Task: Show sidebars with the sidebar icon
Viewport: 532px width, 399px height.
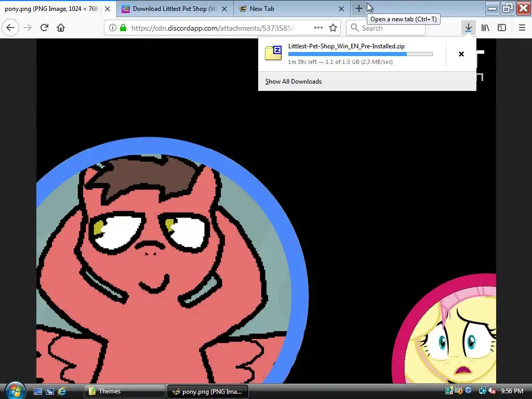Action: 502,28
